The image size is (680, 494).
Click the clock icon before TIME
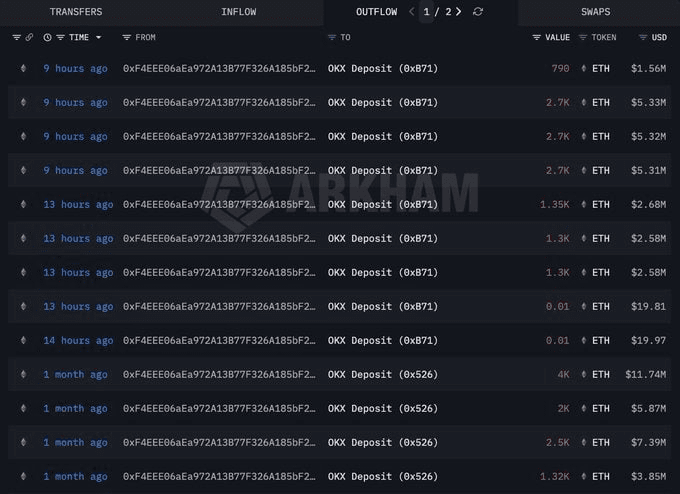47,37
